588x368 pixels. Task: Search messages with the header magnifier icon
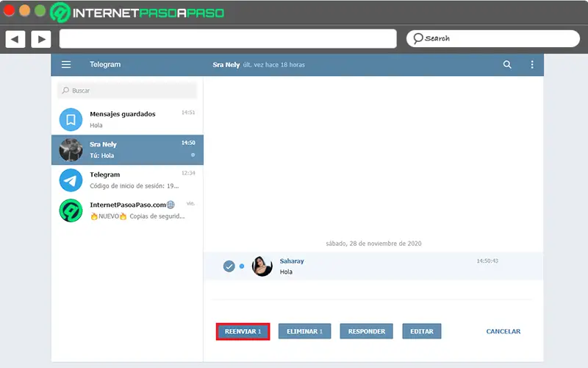click(507, 65)
